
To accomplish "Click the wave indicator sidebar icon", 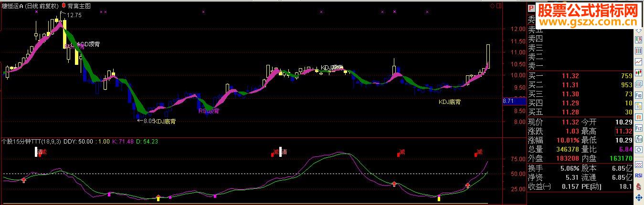I will click(x=638, y=164).
